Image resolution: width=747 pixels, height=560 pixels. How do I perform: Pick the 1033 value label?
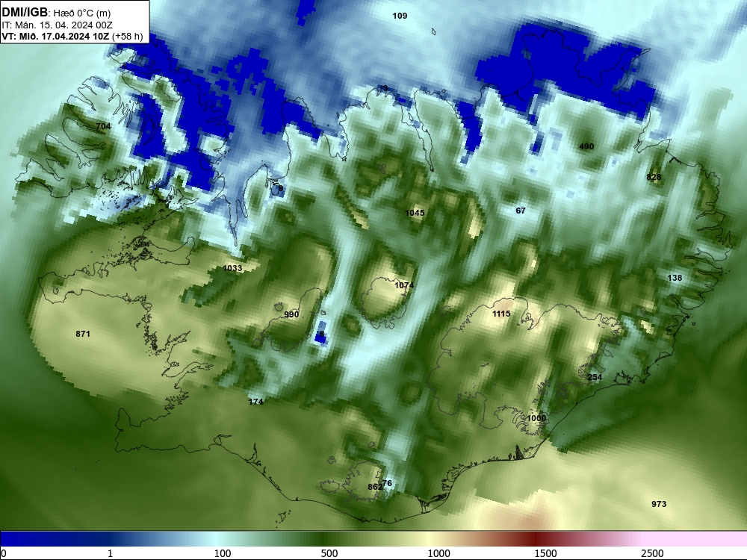232,268
